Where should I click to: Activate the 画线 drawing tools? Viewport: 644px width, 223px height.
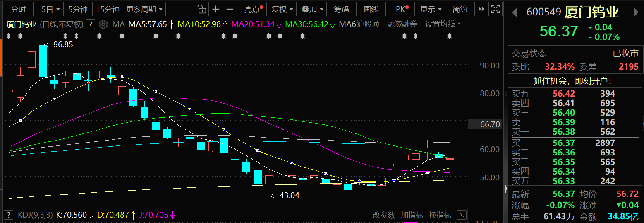coord(371,9)
